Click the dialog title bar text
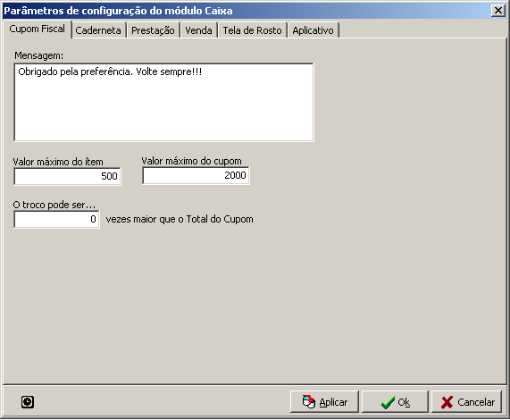 [118, 11]
